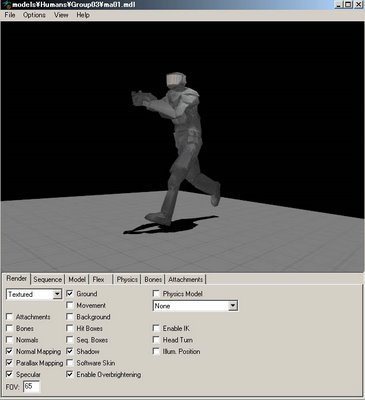Image resolution: width=365 pixels, height=400 pixels.
Task: Switch to the Sequence tab
Action: (48, 280)
